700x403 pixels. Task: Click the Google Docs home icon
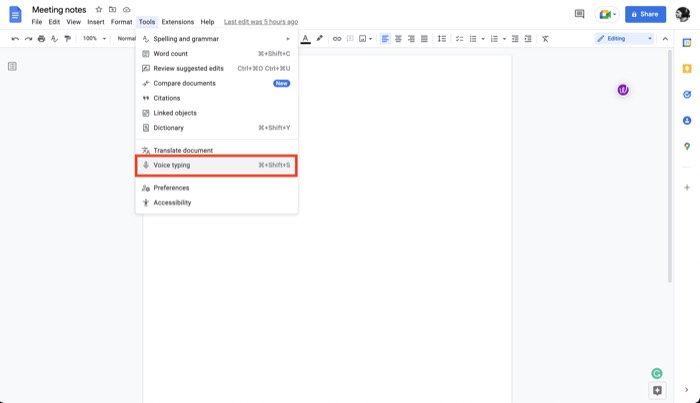[15, 14]
